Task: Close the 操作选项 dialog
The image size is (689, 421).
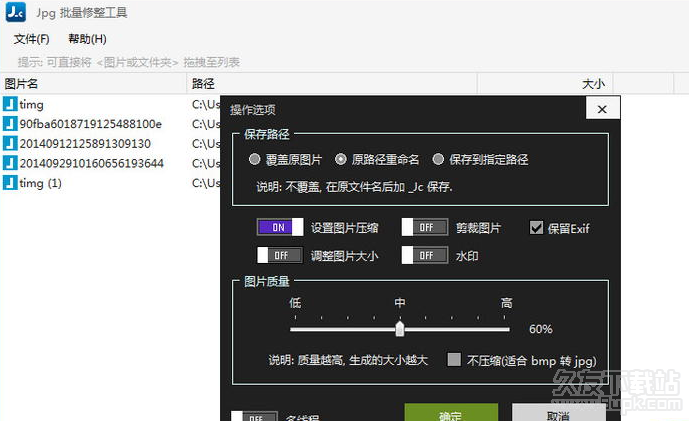Action: [602, 109]
